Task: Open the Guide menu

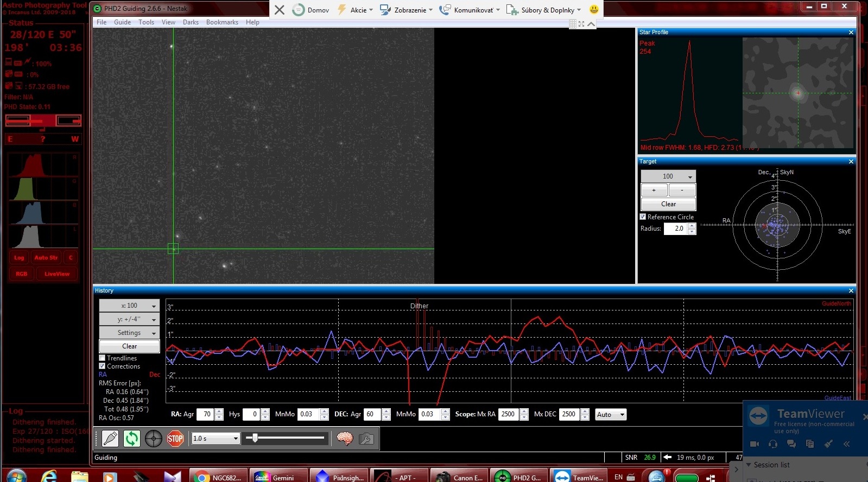Action: [x=122, y=22]
